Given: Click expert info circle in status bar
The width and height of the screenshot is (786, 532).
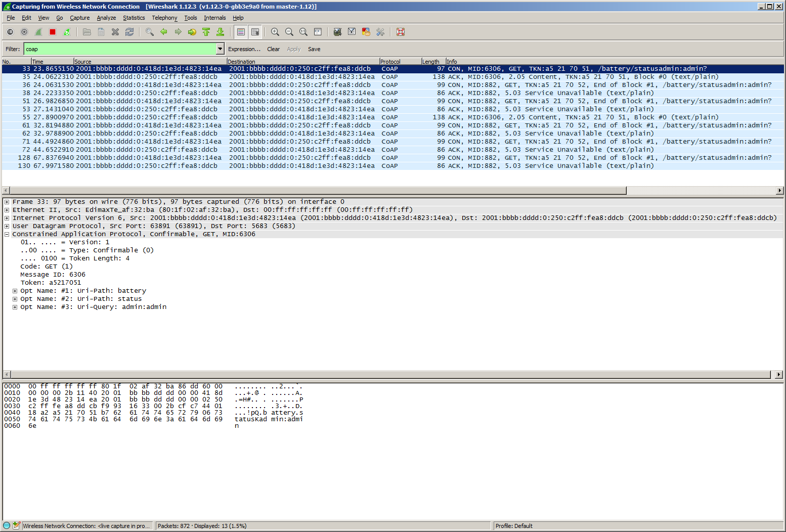Looking at the screenshot, I should click(x=7, y=525).
